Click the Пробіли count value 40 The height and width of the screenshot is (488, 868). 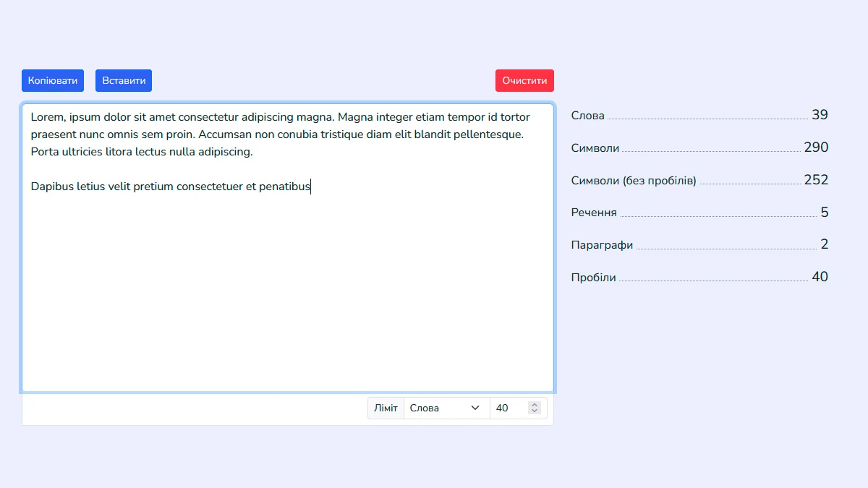[819, 277]
